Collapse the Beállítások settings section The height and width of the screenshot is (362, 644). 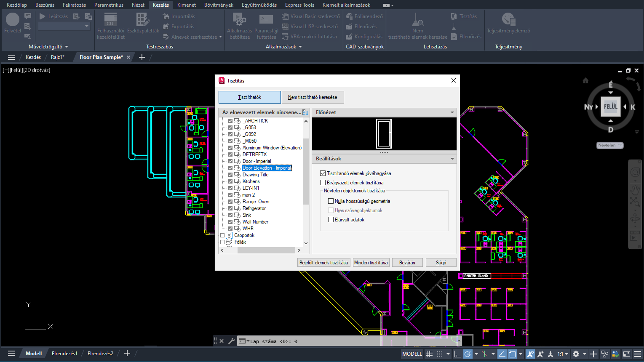click(452, 159)
